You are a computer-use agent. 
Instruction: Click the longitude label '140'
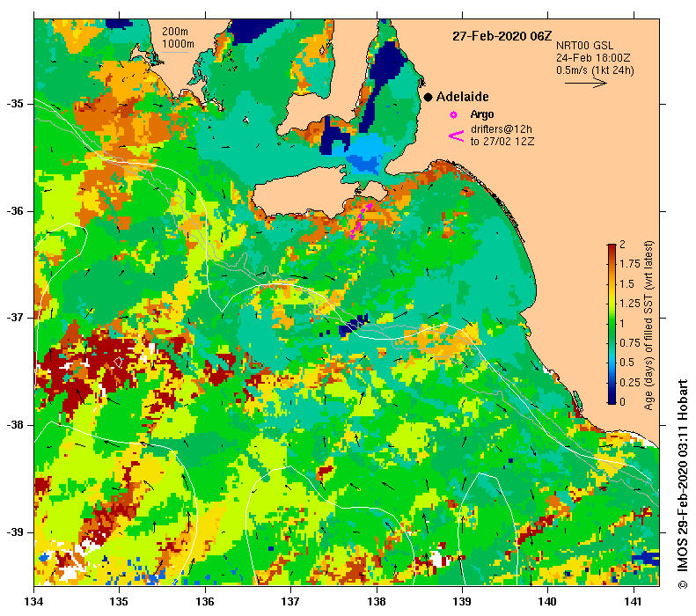point(547,601)
